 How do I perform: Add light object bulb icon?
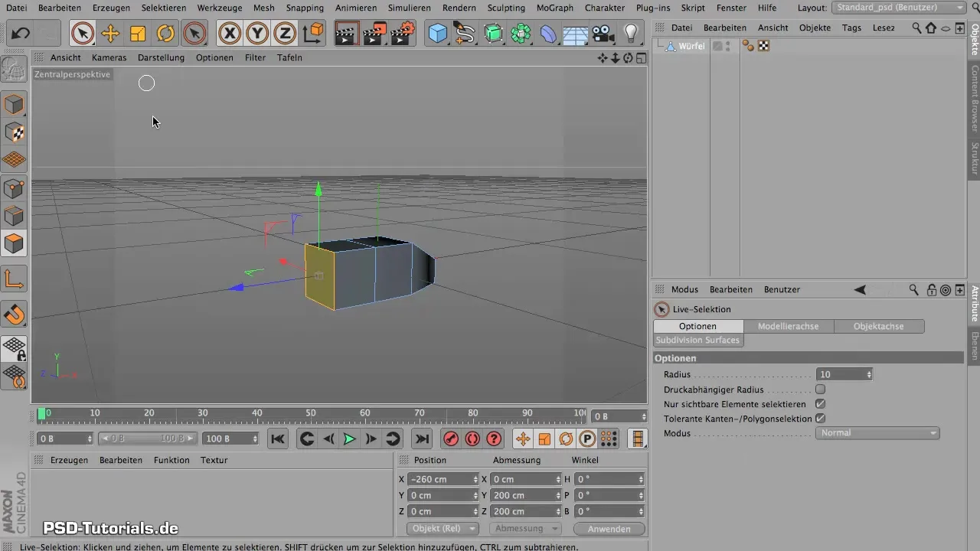630,34
